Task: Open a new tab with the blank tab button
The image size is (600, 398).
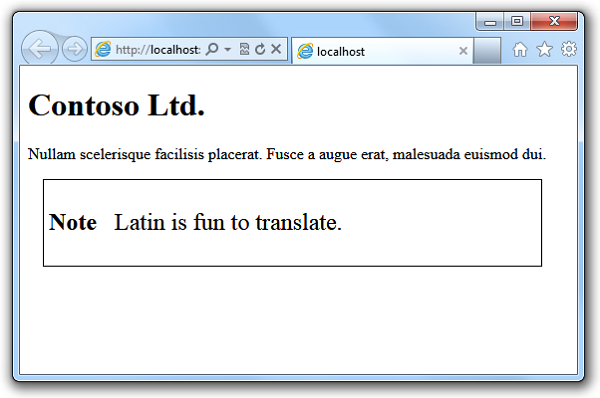Action: coord(487,51)
